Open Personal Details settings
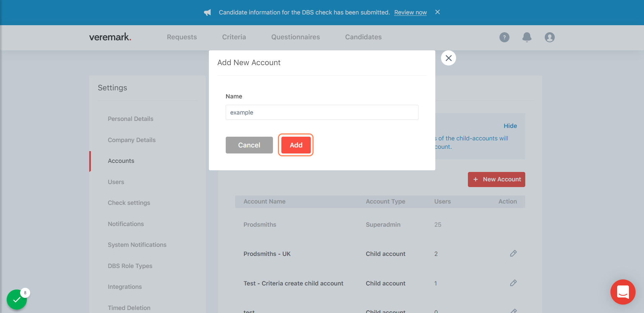644x313 pixels. pos(130,119)
